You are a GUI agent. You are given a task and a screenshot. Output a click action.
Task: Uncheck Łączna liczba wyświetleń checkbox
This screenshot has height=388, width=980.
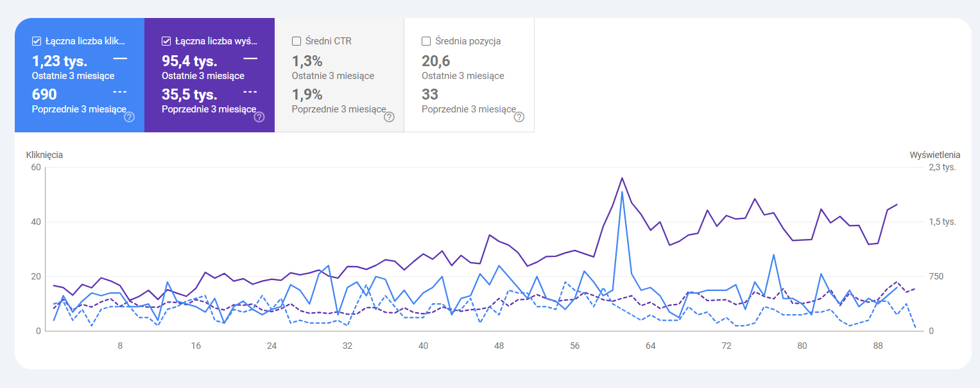(166, 41)
